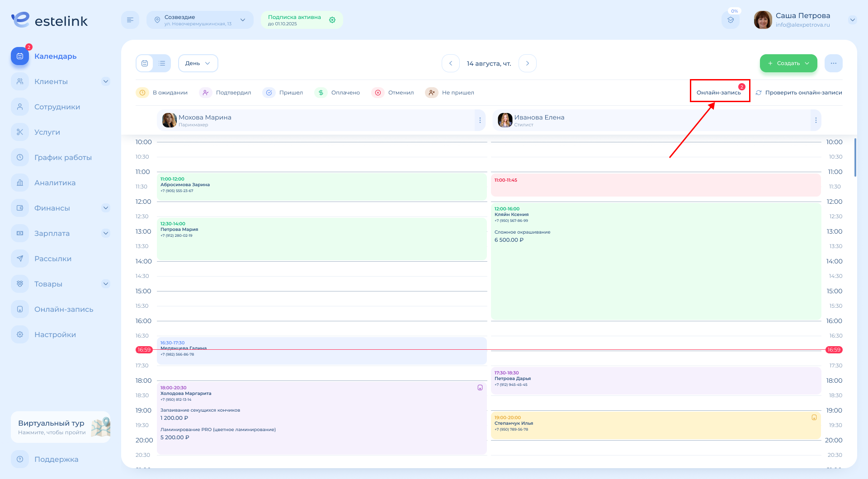Click the more options ellipsis button

(x=833, y=63)
